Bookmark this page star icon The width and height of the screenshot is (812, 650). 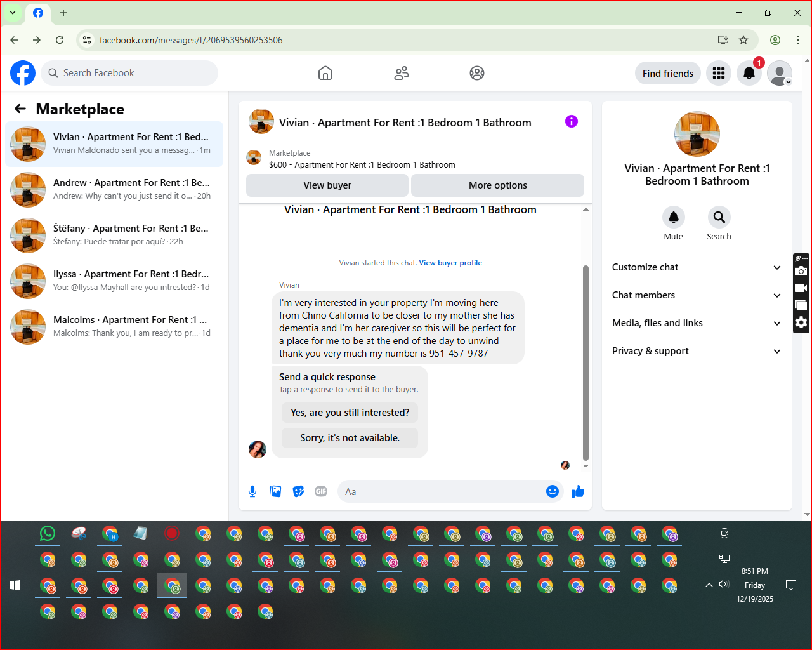click(x=743, y=40)
